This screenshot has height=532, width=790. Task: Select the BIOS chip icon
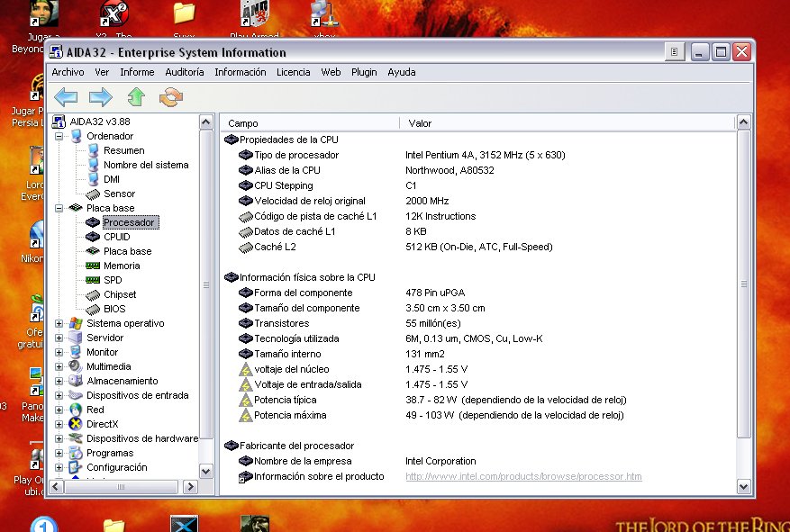click(93, 309)
